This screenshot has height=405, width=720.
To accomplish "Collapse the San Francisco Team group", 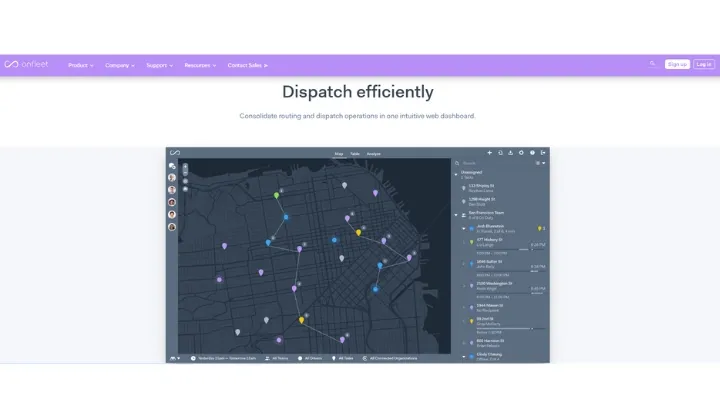I will point(456,213).
